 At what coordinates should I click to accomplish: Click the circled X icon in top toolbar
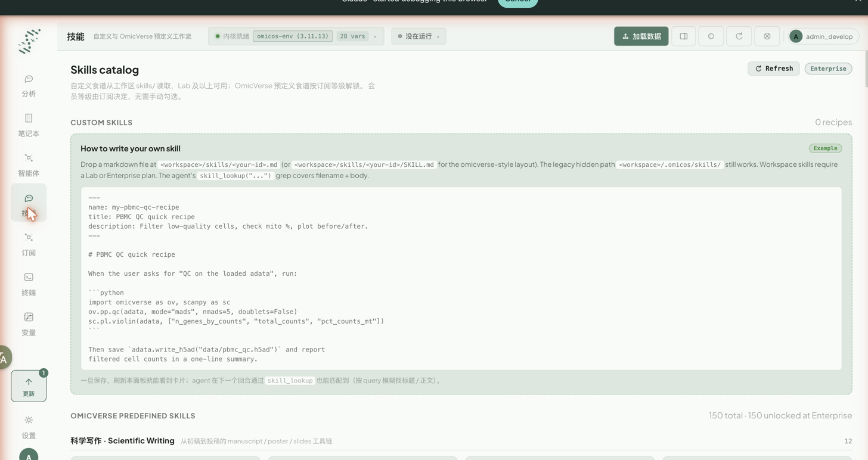tap(767, 36)
